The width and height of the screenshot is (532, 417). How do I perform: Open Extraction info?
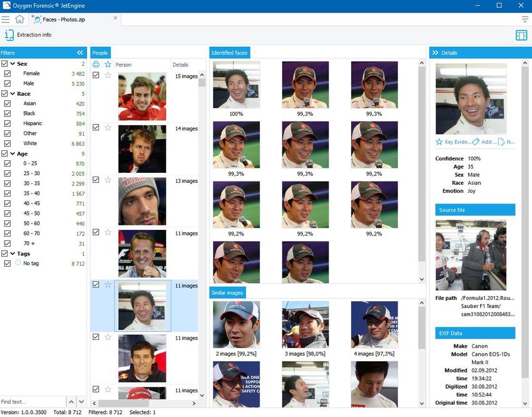34,34
